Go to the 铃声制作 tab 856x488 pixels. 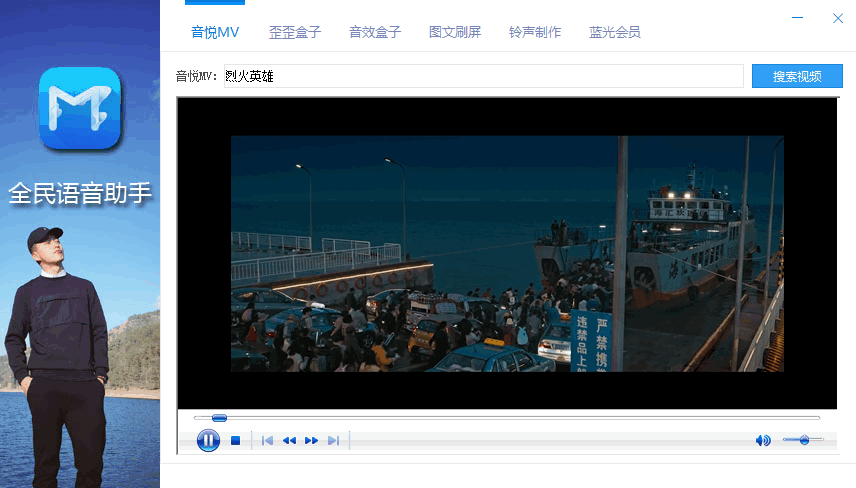point(535,32)
